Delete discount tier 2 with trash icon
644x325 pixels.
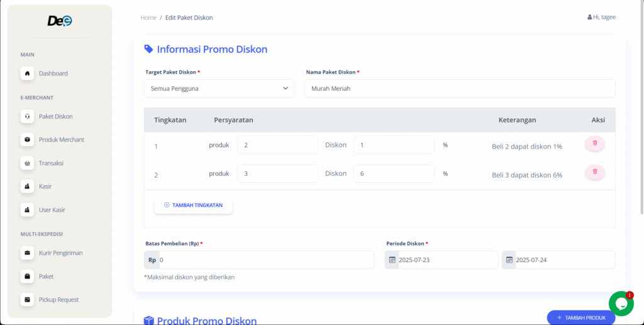pyautogui.click(x=594, y=172)
